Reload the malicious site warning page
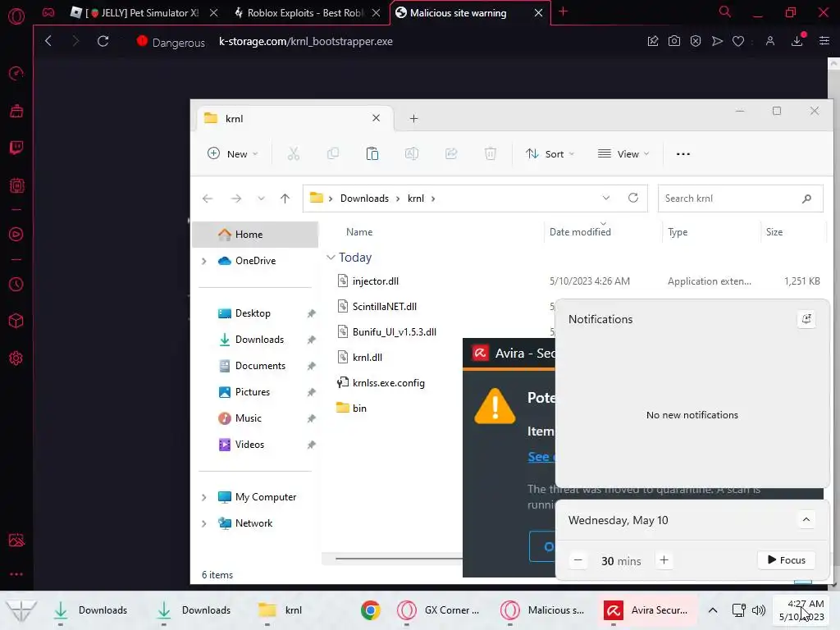Screen dimensions: 840x630 103,41
